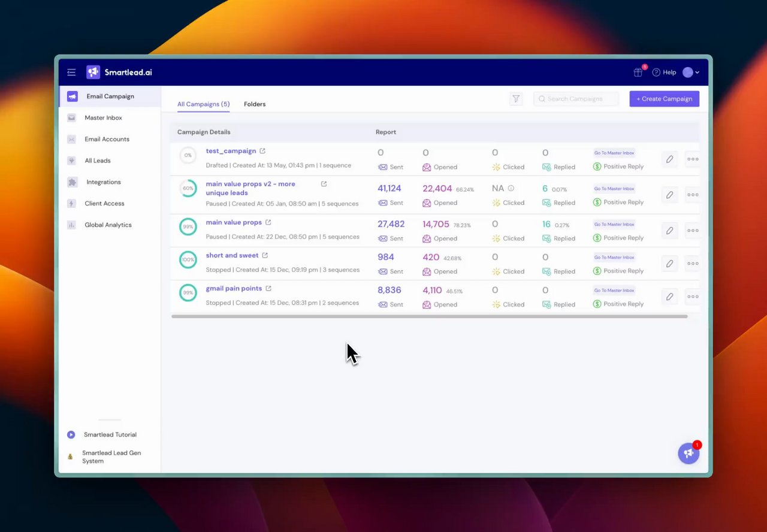The image size is (767, 532).
Task: Open main value props v2 campaign
Action: (250, 188)
